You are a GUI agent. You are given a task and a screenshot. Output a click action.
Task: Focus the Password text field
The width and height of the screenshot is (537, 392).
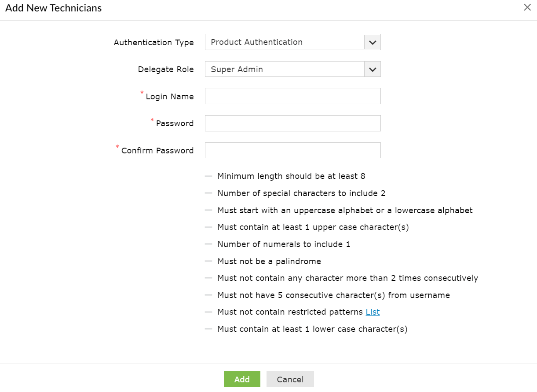point(292,123)
